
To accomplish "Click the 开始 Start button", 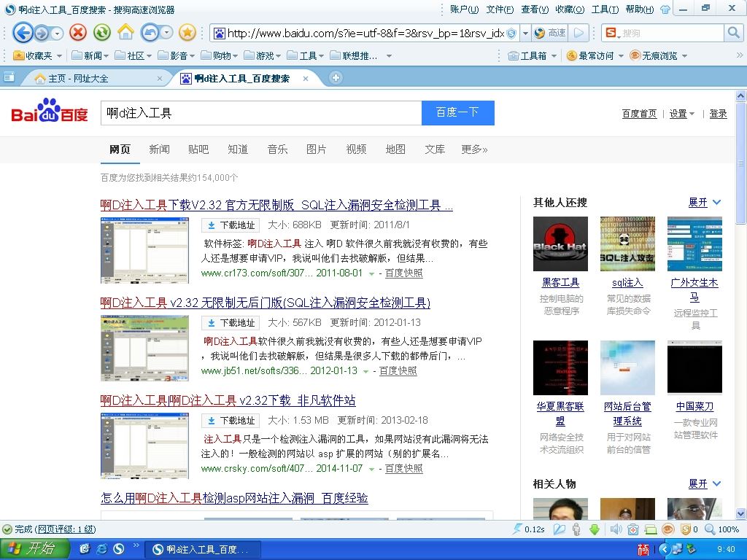I will pos(35,549).
